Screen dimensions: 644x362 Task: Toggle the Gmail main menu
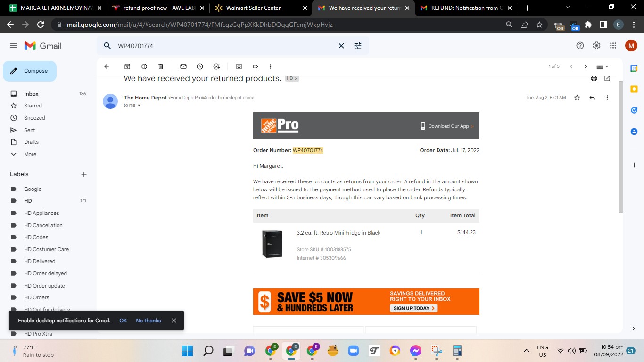[x=13, y=46]
